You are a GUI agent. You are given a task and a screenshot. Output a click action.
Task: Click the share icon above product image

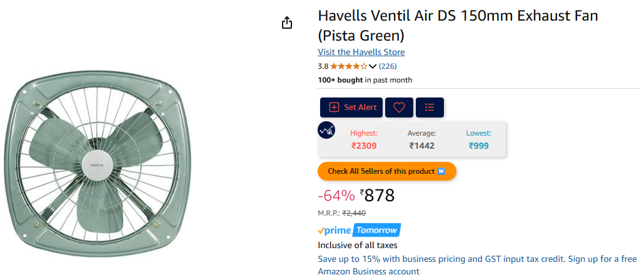(x=286, y=23)
